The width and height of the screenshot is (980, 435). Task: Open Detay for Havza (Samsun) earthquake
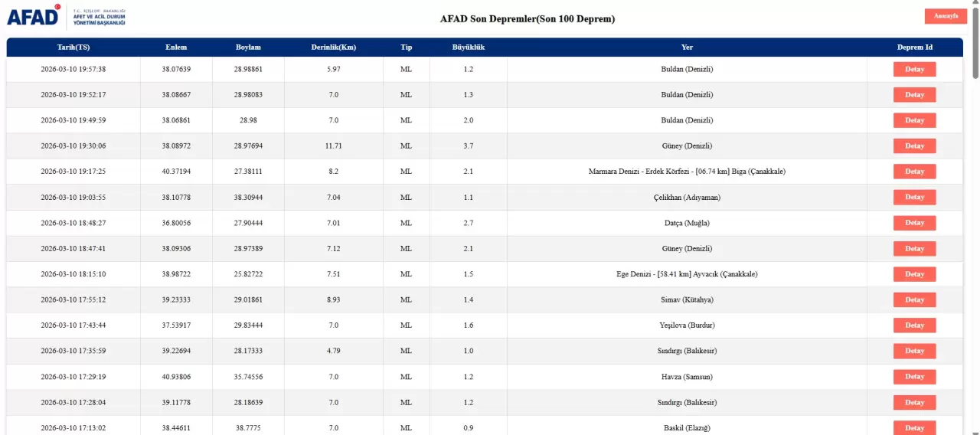click(914, 377)
